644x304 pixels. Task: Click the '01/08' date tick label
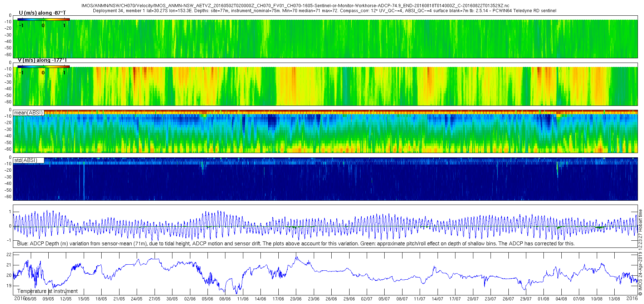click(x=543, y=299)
